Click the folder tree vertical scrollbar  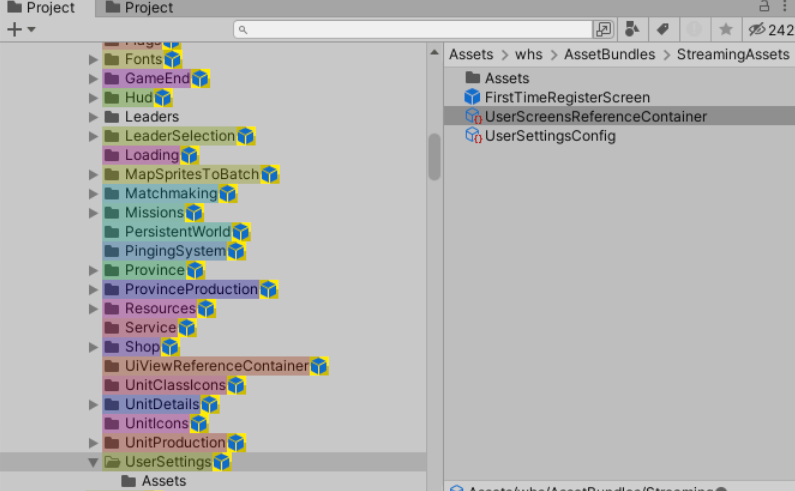[434, 156]
